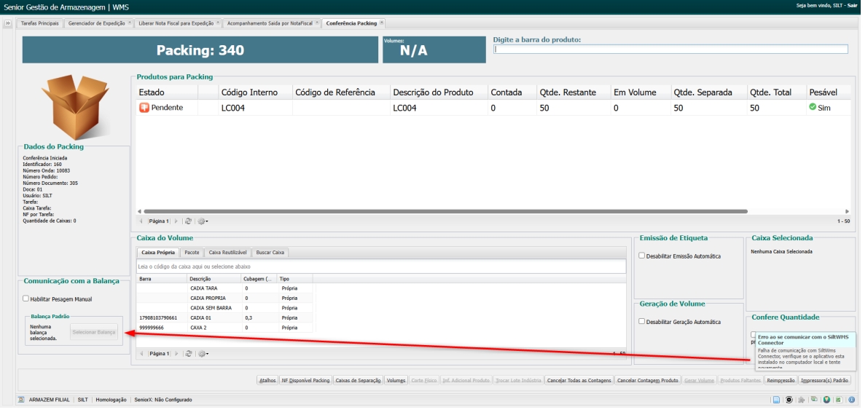The image size is (868, 415).
Task: Close the Liberar Nota Fiscal para Expedição tab
Action: click(218, 23)
